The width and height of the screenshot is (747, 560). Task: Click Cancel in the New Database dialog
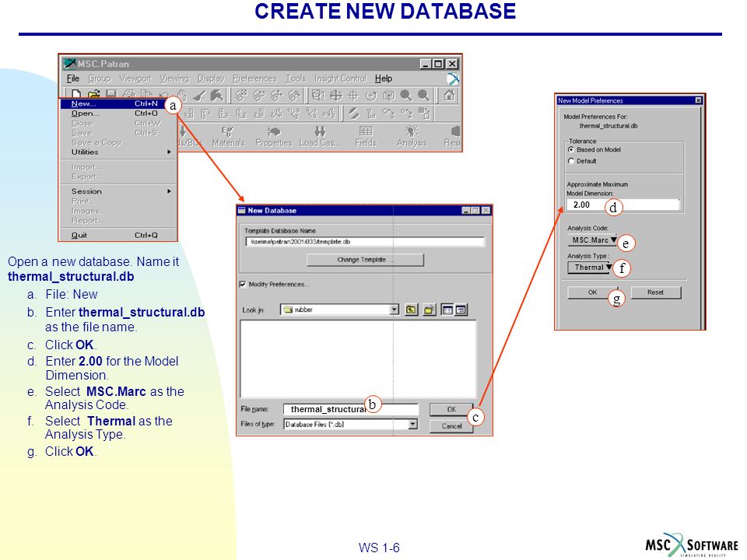(x=451, y=426)
